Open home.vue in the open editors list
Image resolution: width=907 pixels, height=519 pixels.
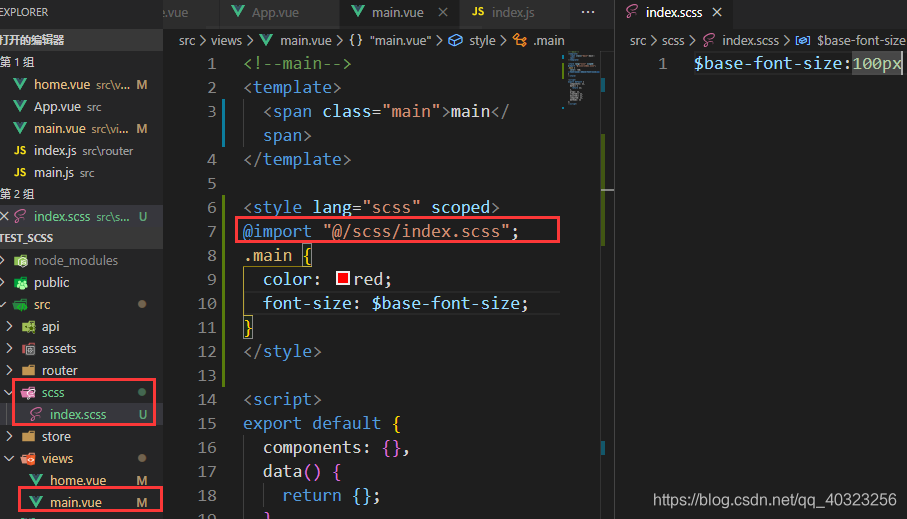(x=81, y=84)
